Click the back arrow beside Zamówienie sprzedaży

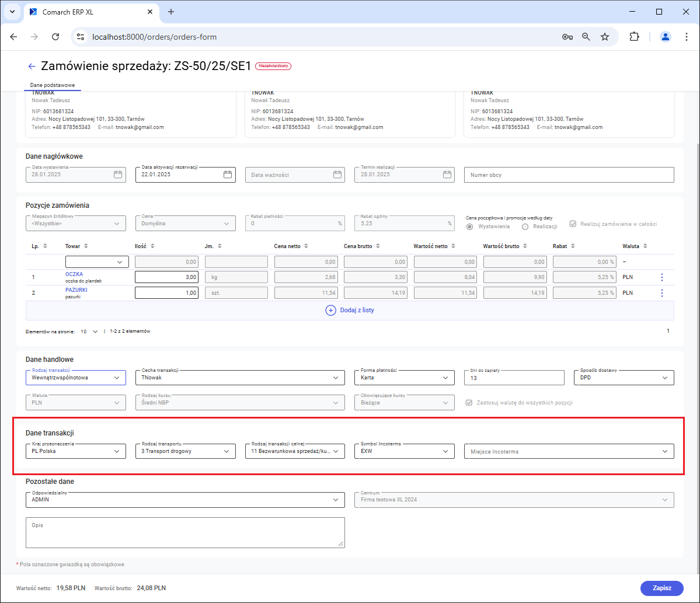32,67
